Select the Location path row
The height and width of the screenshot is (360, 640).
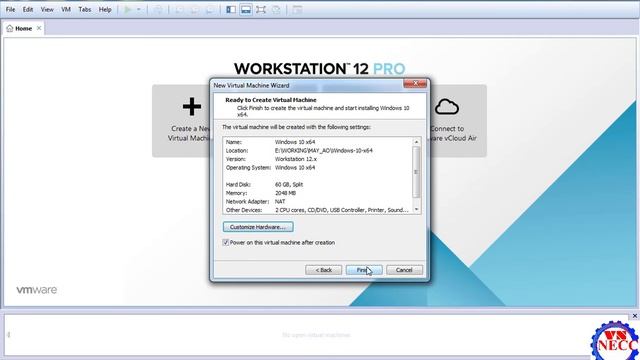pyautogui.click(x=318, y=151)
